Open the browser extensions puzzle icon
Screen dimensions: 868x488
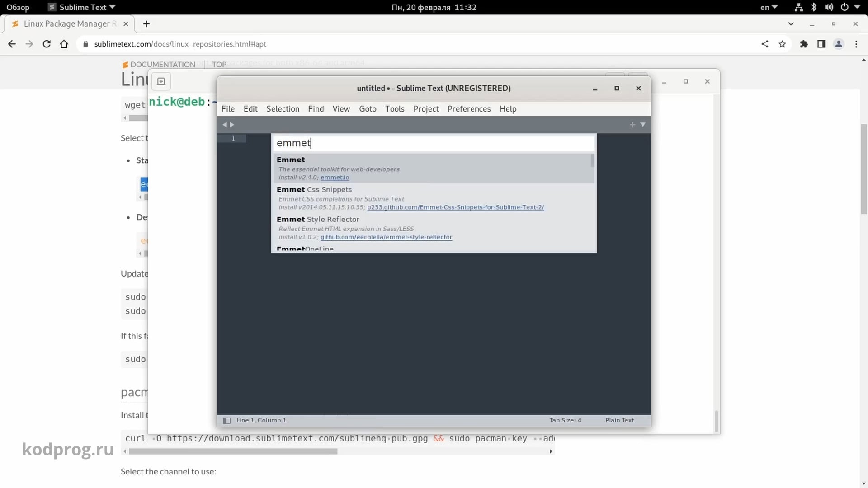click(804, 44)
